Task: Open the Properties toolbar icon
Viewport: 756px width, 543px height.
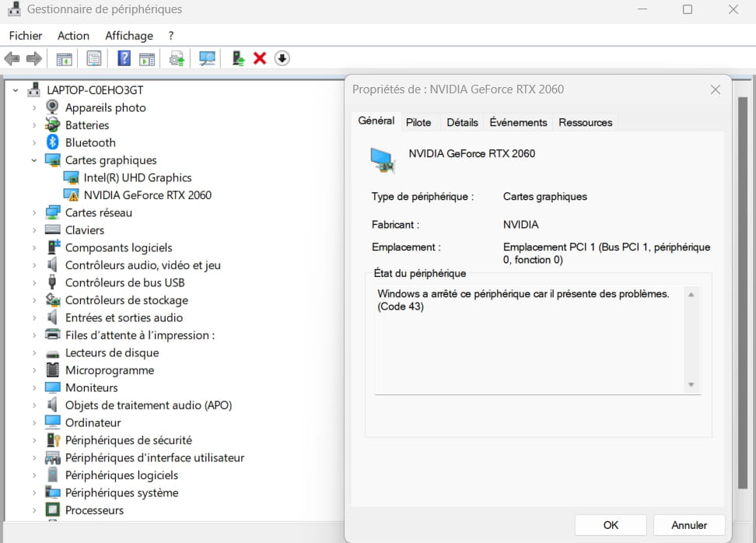Action: (x=94, y=59)
